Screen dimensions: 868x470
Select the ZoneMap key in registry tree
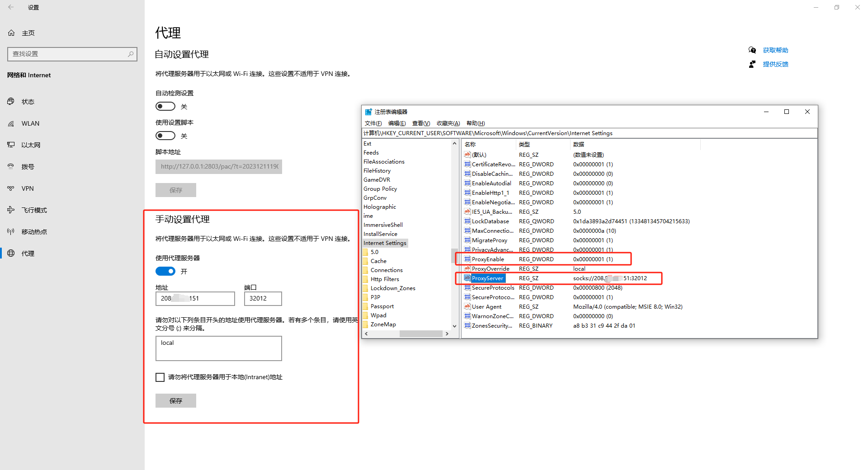pos(383,324)
